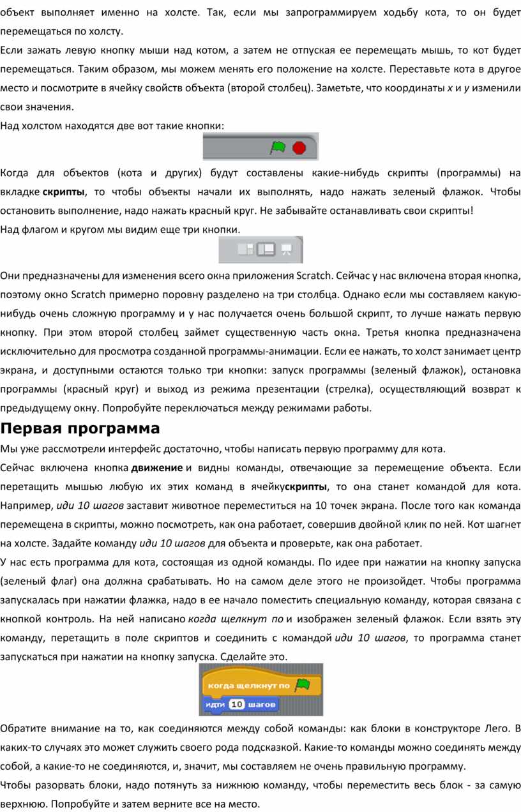Click bold 'скрипты' after the word 'вкладке'
Screen dimensions: 521x812
click(x=63, y=192)
